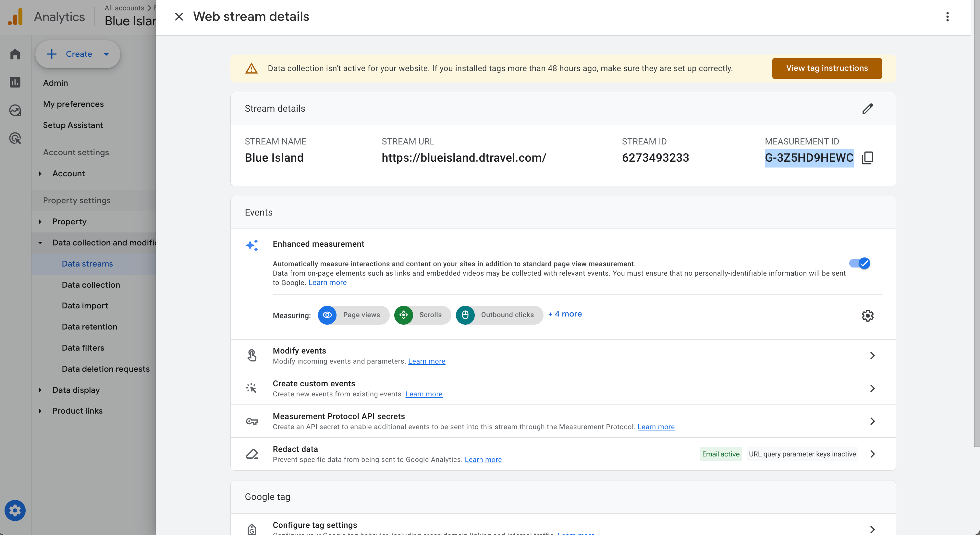Edit stream details with pencil icon

pos(867,108)
